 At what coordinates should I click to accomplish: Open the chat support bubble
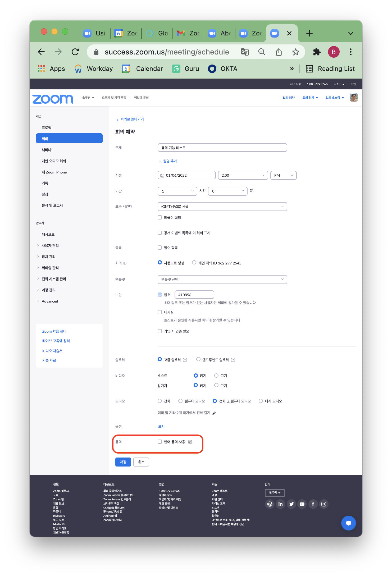click(349, 523)
